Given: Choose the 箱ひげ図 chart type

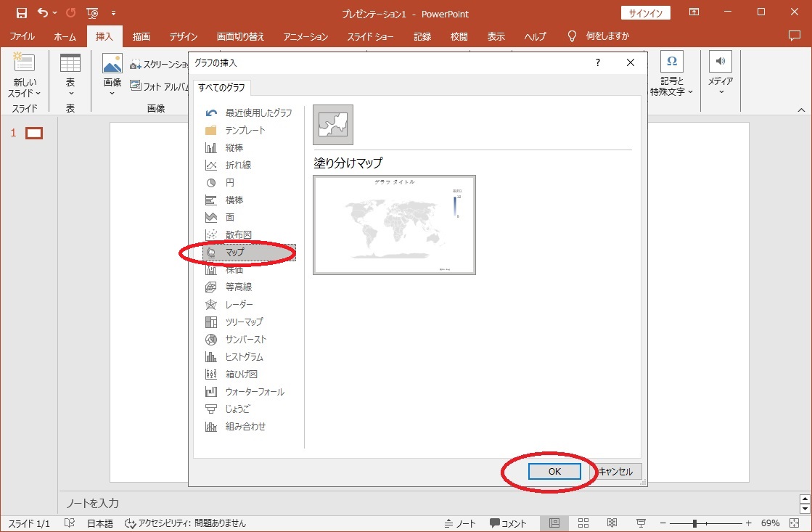Looking at the screenshot, I should click(241, 375).
